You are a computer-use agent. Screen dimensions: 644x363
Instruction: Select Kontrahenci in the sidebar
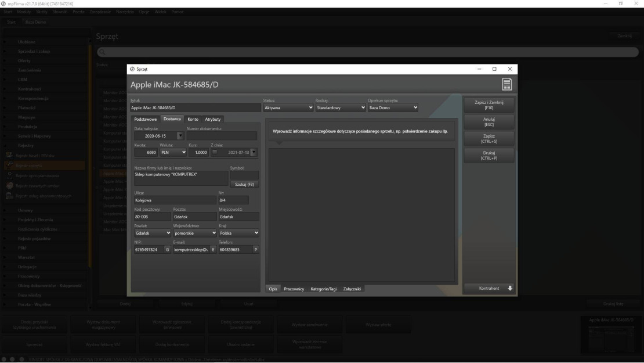coord(30,89)
